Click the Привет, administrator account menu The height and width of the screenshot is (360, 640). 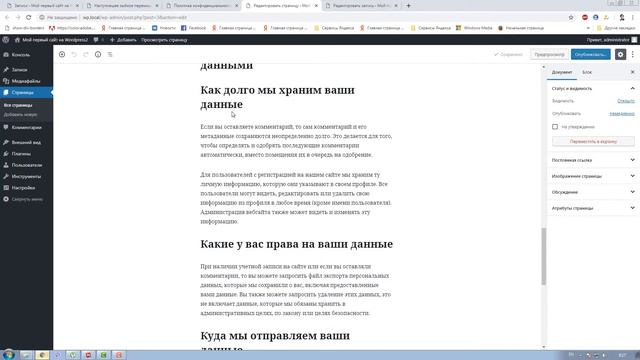pos(612,40)
